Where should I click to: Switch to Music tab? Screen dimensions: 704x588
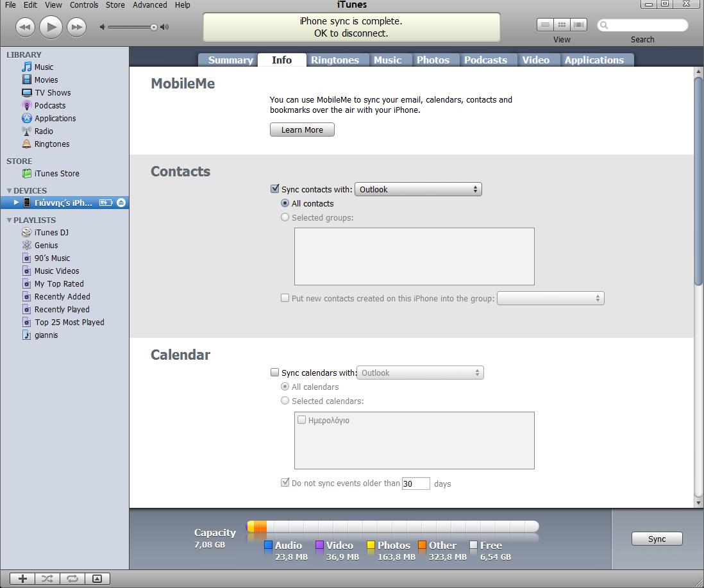click(x=387, y=60)
